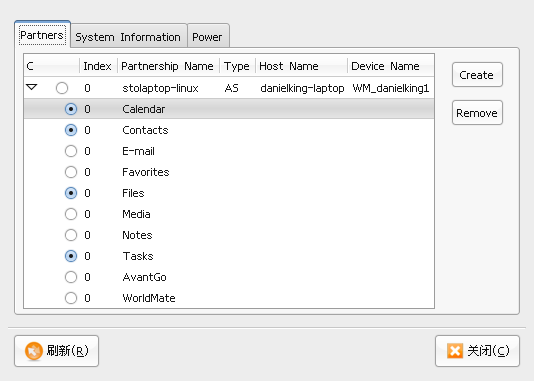Image resolution: width=534 pixels, height=381 pixels.
Task: Sort by the Index column header
Action: click(98, 66)
